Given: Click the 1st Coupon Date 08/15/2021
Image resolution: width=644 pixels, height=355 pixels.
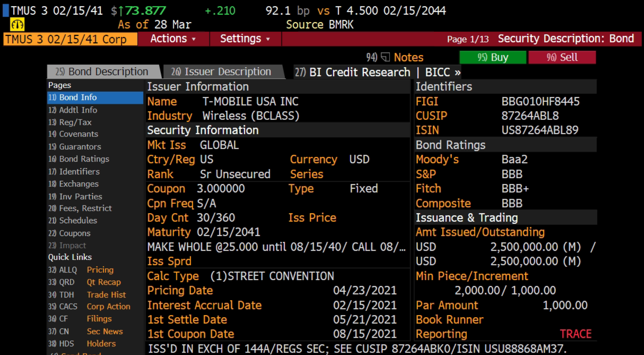Looking at the screenshot, I should (365, 334).
